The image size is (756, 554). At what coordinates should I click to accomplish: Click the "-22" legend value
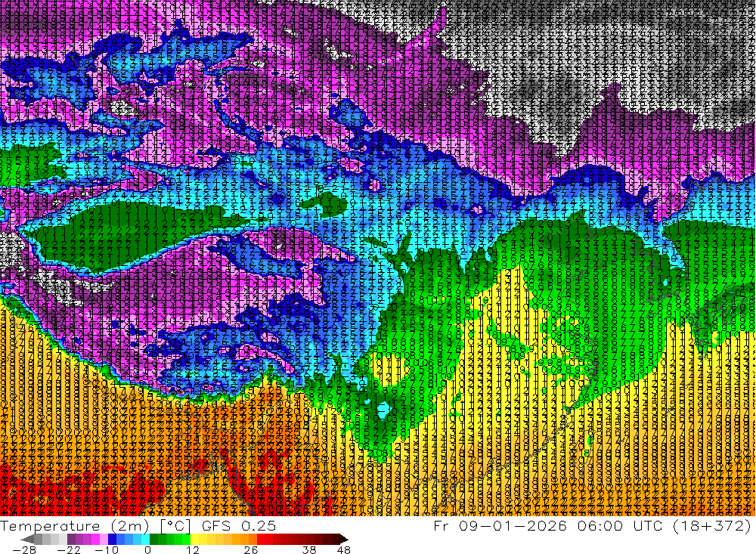point(69,549)
